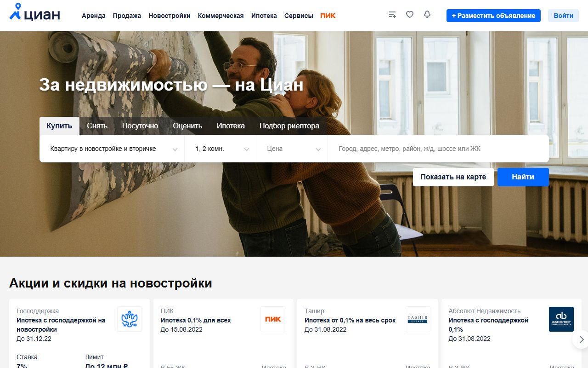The width and height of the screenshot is (588, 368).
Task: Open Ипотека с господдержкой на новостройки offer
Action: coord(61,325)
